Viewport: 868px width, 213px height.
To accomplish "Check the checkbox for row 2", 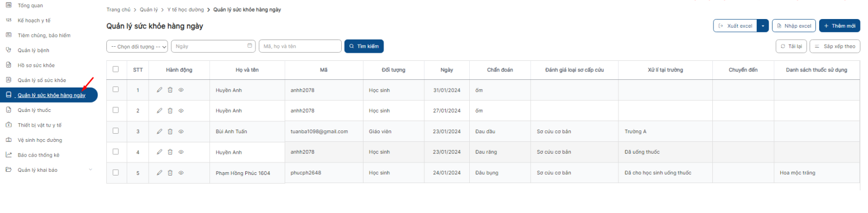I will point(116,110).
